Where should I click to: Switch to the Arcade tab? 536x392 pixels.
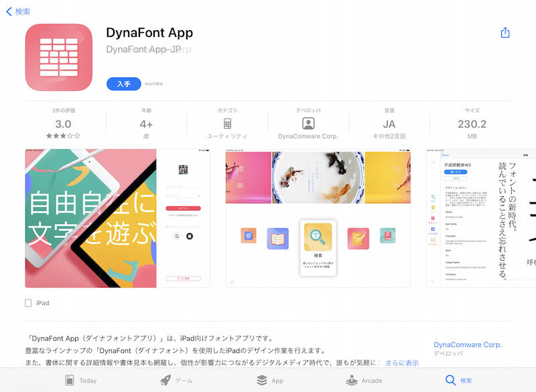pyautogui.click(x=363, y=380)
